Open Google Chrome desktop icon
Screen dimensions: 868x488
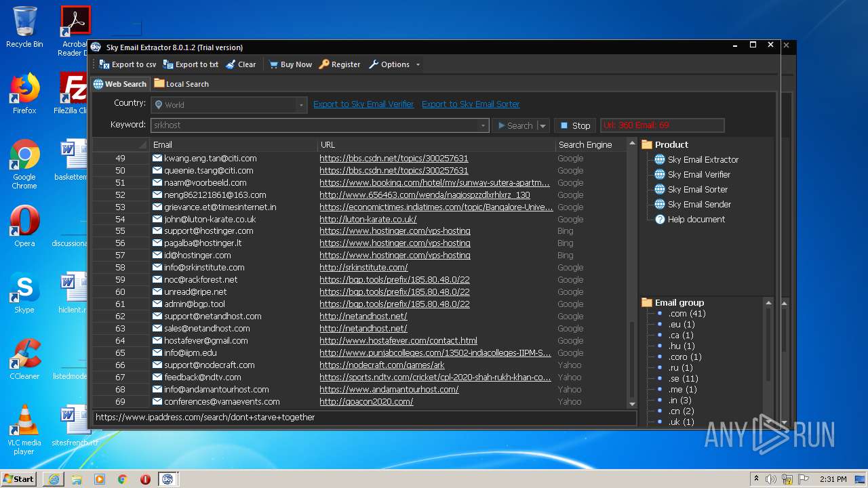(24, 164)
